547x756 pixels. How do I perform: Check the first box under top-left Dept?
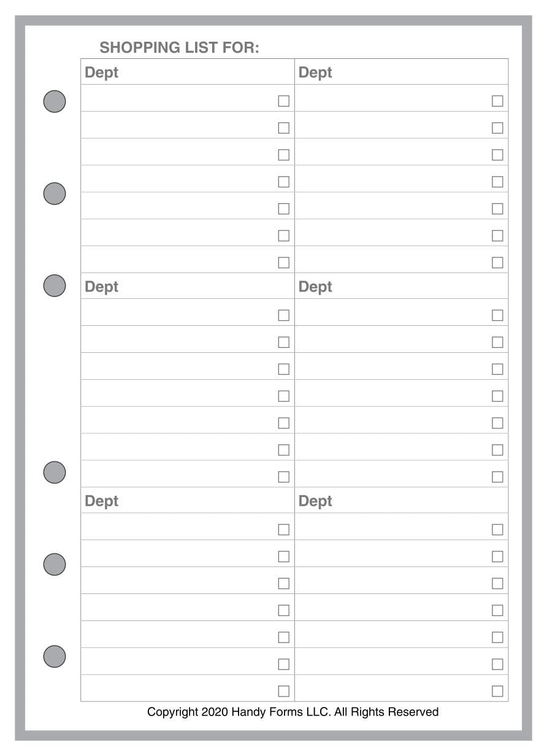(x=283, y=101)
